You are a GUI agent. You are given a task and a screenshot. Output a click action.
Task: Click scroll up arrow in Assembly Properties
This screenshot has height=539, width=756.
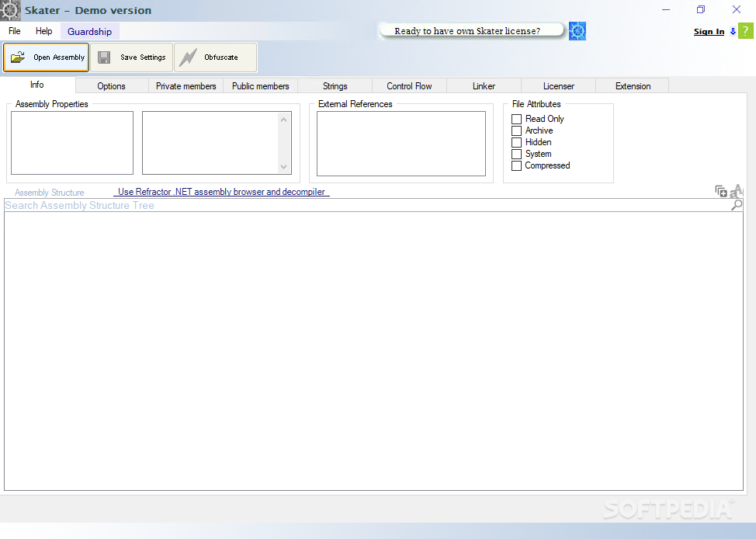coord(283,120)
